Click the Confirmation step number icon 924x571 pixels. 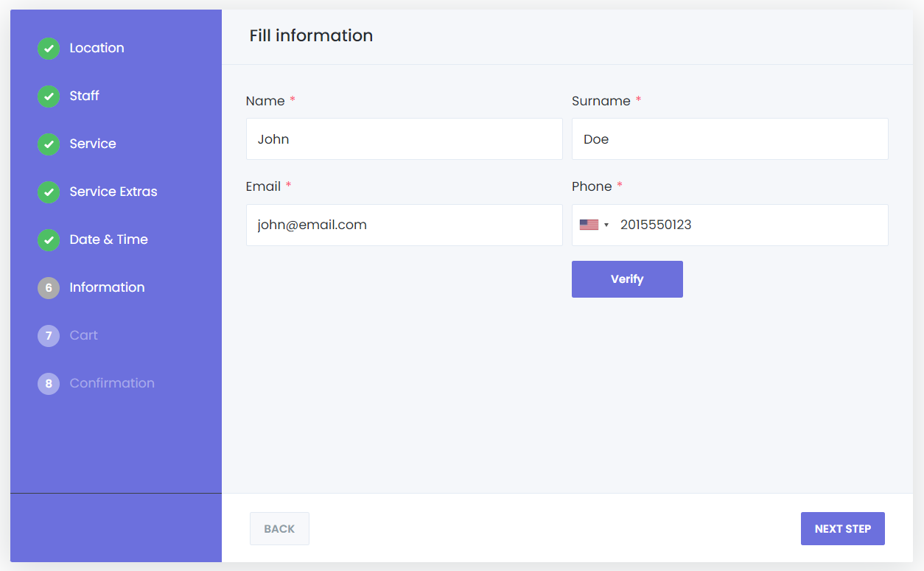tap(48, 383)
